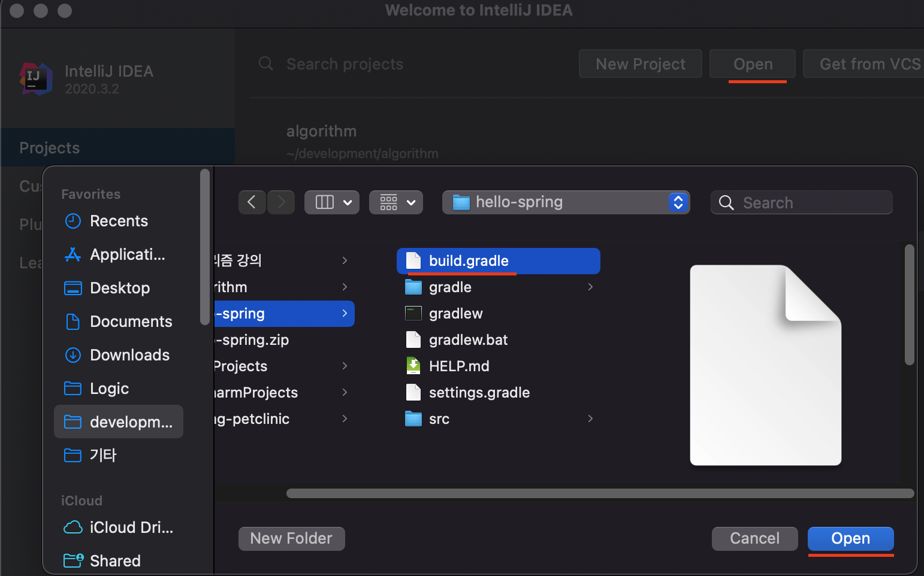Open the column view mode dropdown
The image size is (924, 576).
click(x=332, y=202)
